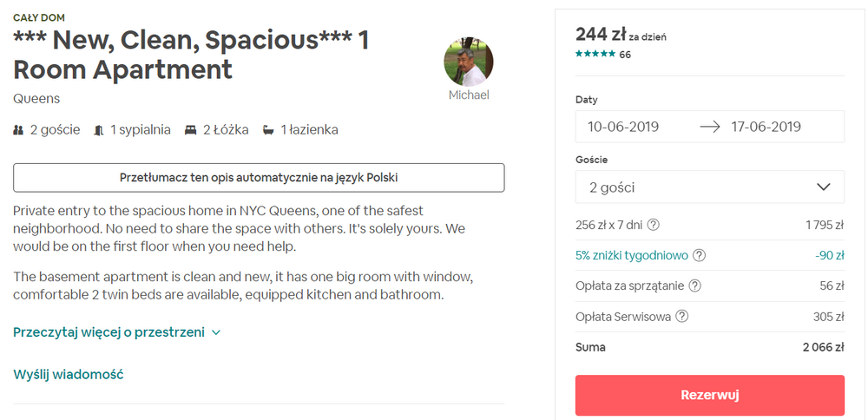Click the bedroom door icon beside 1 sypialnia
Image resolution: width=868 pixels, height=420 pixels.
pos(99,130)
